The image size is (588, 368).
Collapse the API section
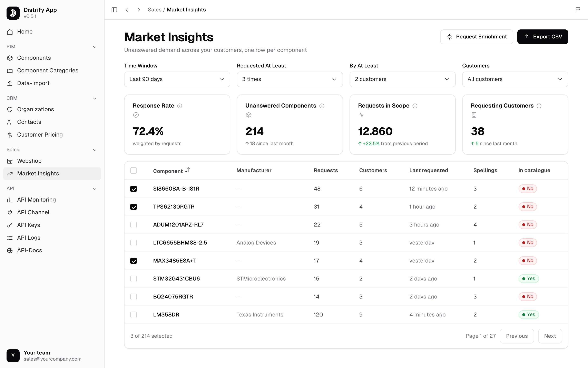[x=95, y=189]
